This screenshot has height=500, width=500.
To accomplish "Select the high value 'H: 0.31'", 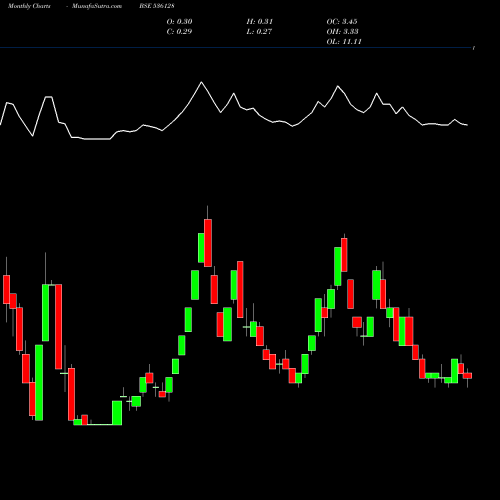I will click(x=260, y=22).
